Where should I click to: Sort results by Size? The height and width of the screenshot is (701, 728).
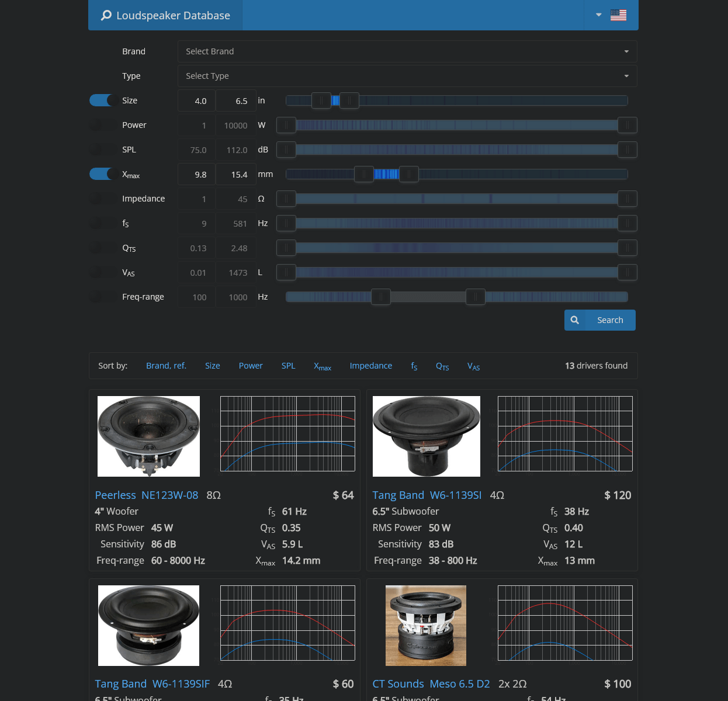(213, 366)
